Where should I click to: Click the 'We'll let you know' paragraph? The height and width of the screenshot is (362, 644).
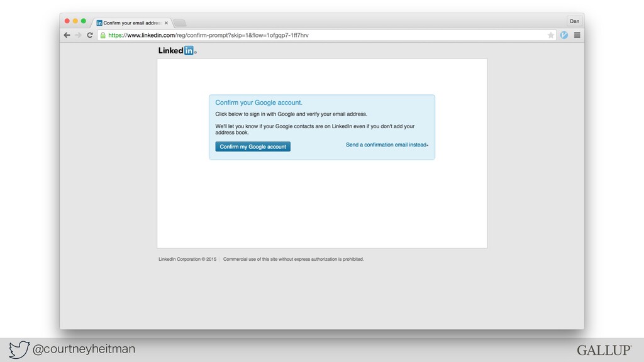315,129
